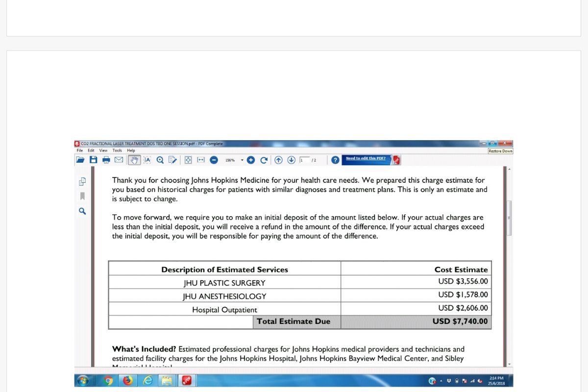
Task: Select the 'JHU PLASTIC SURGERY' row text
Action: (x=224, y=283)
